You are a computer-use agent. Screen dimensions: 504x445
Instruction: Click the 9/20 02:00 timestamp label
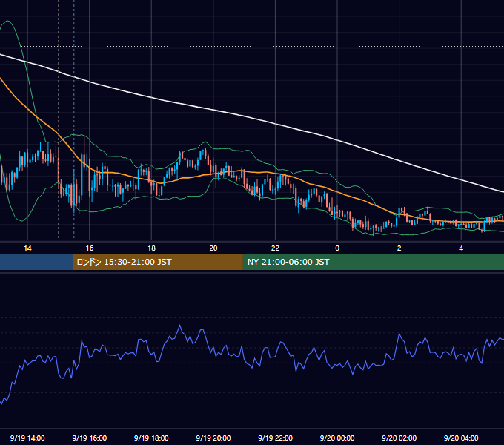(x=399, y=438)
